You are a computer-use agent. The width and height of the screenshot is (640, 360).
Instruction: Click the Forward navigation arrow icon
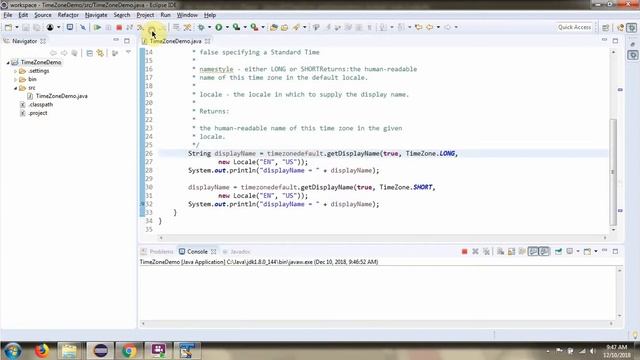click(x=448, y=27)
